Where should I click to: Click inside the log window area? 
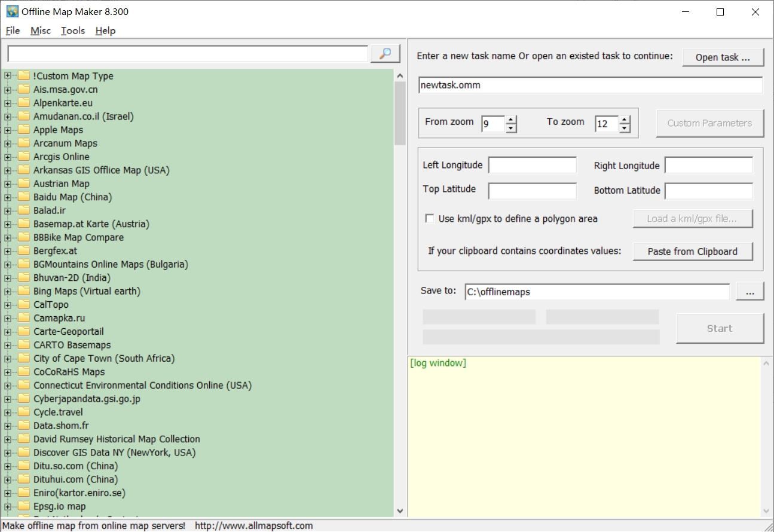click(584, 436)
